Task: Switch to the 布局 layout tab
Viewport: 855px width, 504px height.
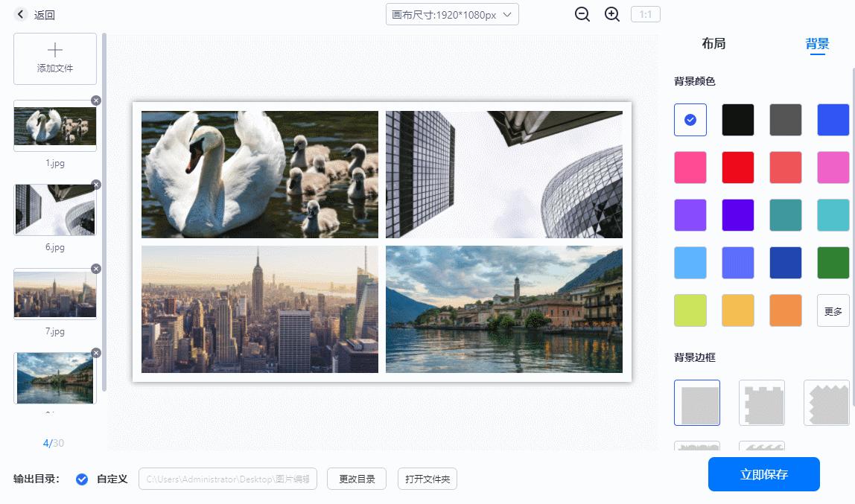Action: (715, 43)
